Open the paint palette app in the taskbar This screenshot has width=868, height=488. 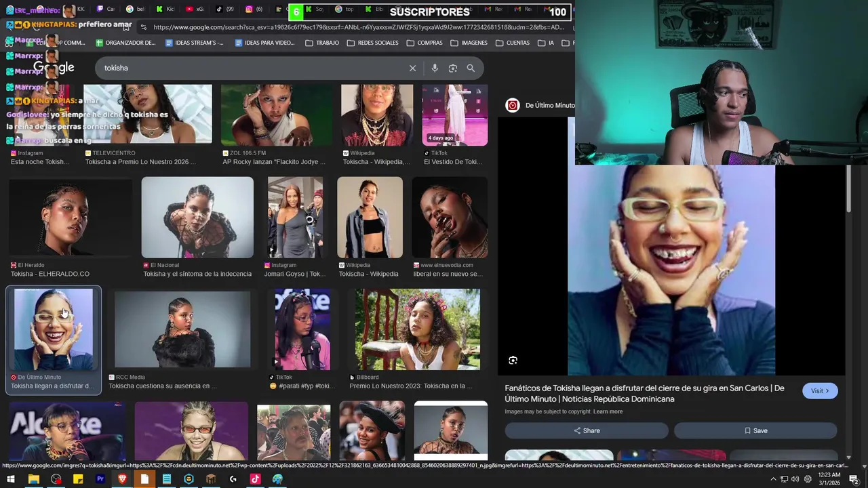coord(277,479)
